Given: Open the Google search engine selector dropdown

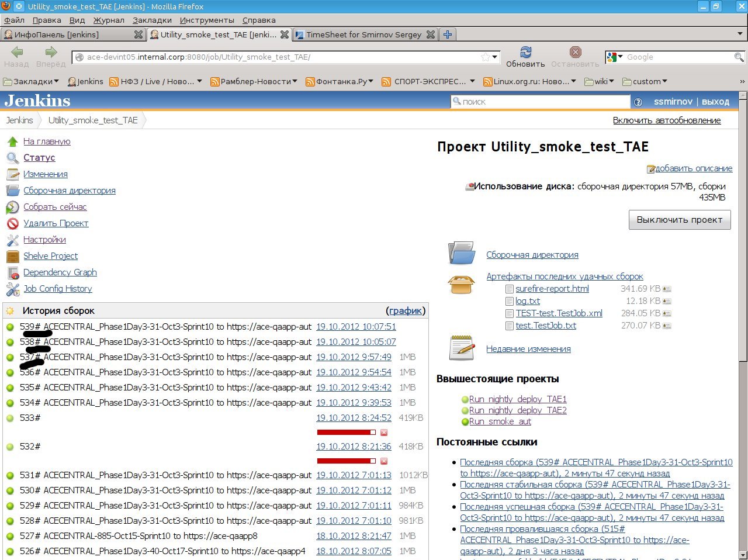Looking at the screenshot, I should click(615, 57).
